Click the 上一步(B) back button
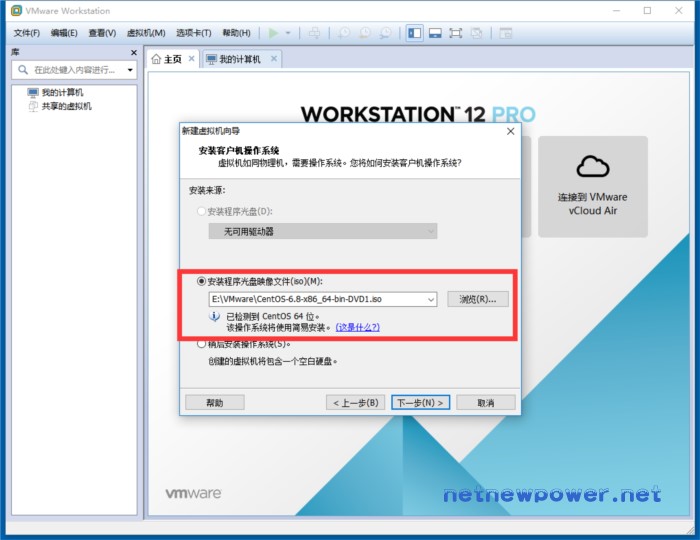The image size is (700, 540). 355,403
